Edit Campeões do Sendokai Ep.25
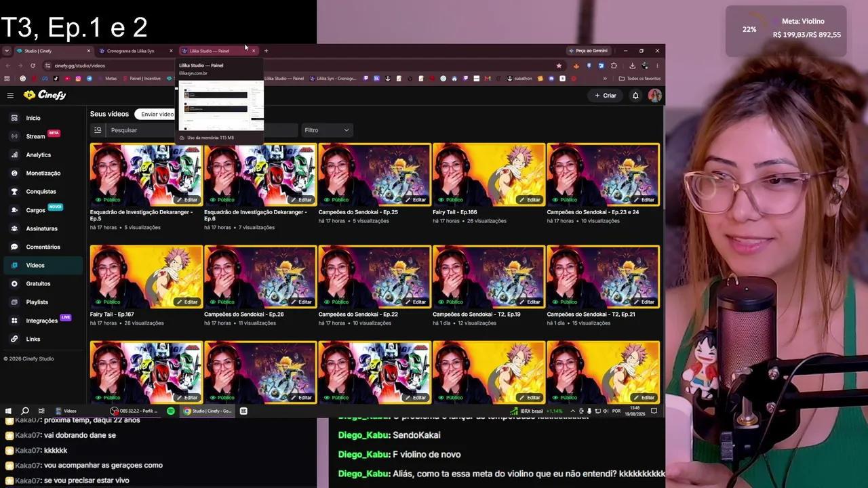The width and height of the screenshot is (868, 488). (416, 200)
